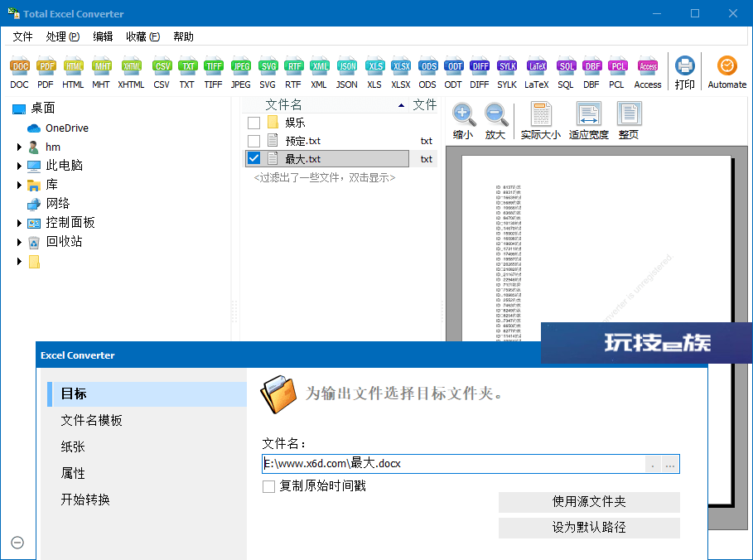Image resolution: width=753 pixels, height=560 pixels.
Task: Open the 处理 menu
Action: coord(62,36)
